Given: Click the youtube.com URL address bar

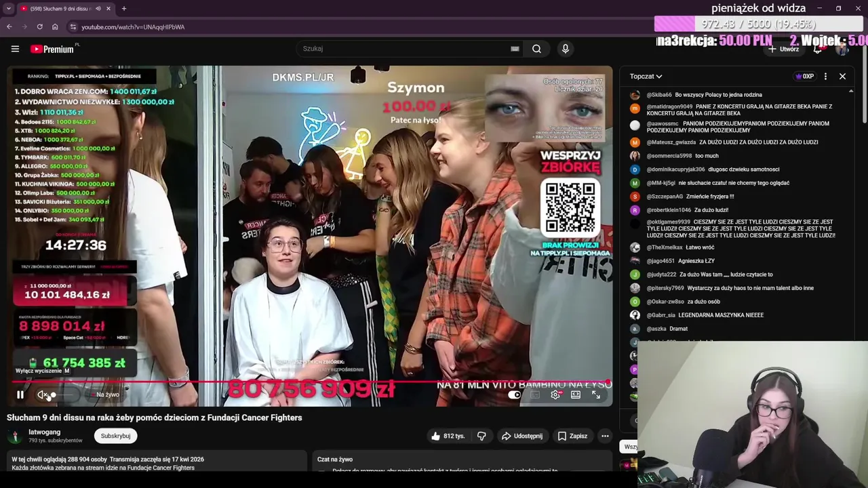Looking at the screenshot, I should coord(133,27).
